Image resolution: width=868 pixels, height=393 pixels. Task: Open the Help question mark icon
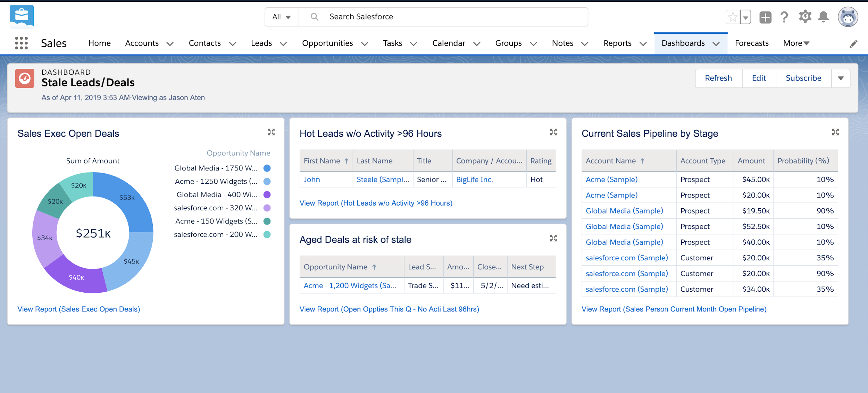tap(784, 17)
